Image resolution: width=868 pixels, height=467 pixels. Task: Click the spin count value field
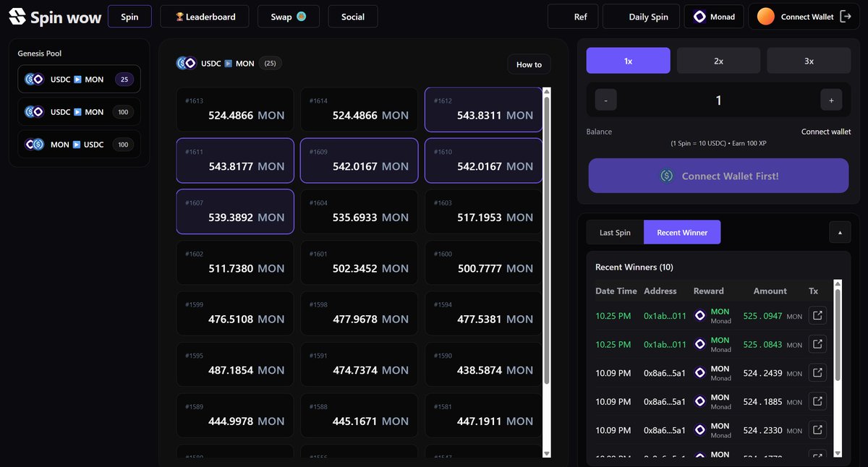tap(718, 100)
